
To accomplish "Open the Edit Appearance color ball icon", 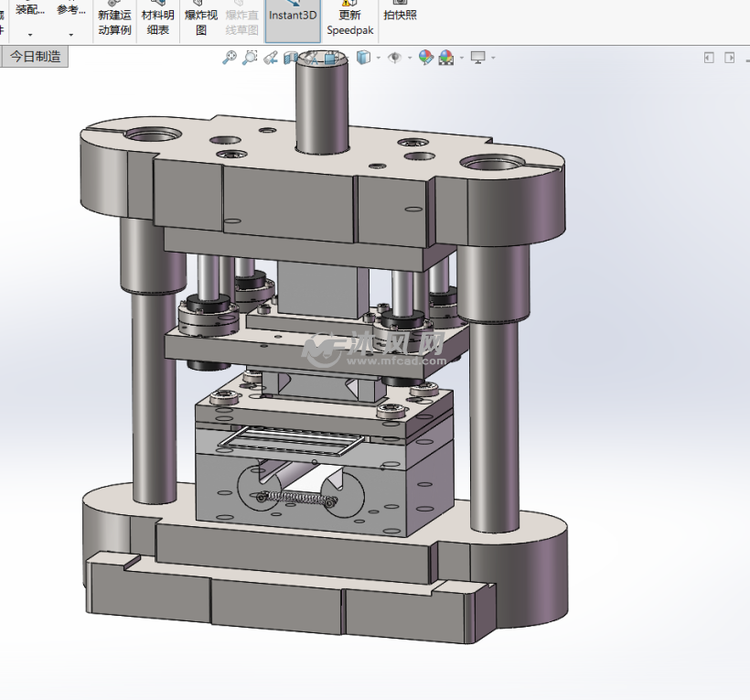I will click(425, 58).
